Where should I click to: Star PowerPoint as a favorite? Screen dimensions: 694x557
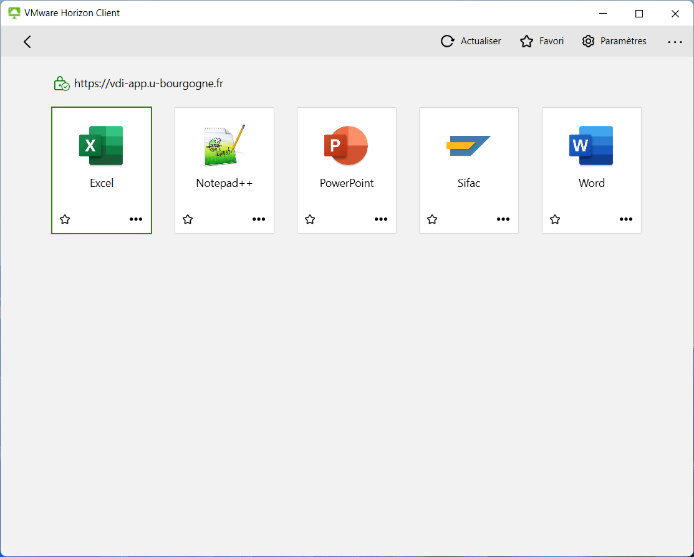[310, 219]
